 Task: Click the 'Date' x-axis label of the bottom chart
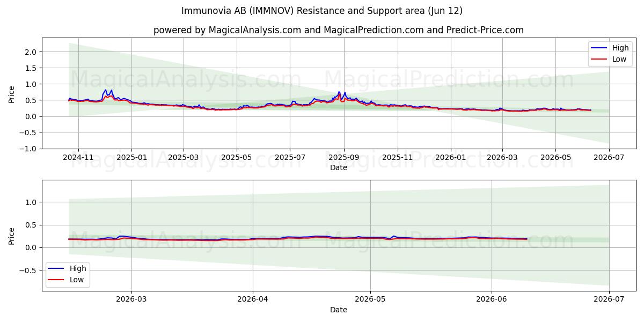(339, 310)
